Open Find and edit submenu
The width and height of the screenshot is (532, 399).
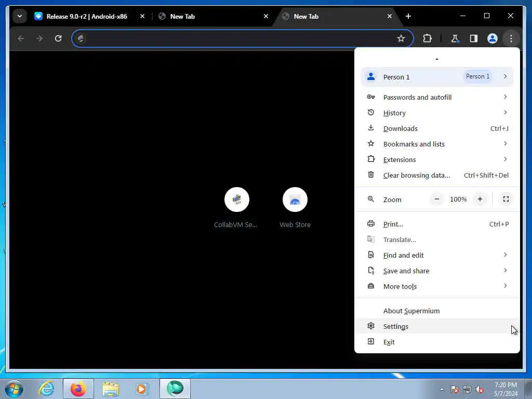pos(437,256)
